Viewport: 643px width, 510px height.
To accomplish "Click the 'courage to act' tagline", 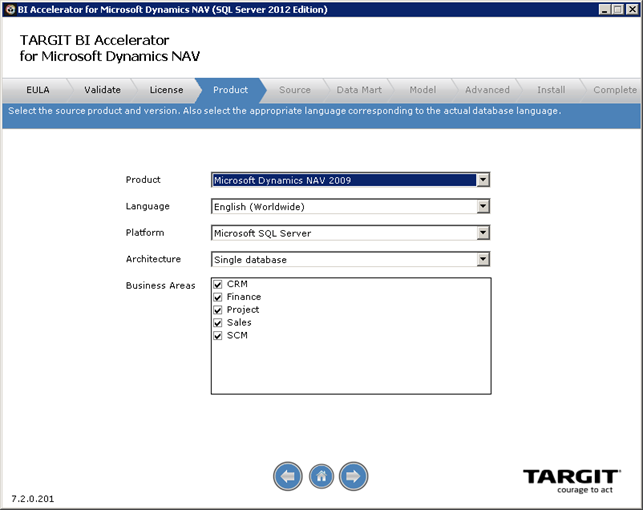I will click(x=585, y=490).
